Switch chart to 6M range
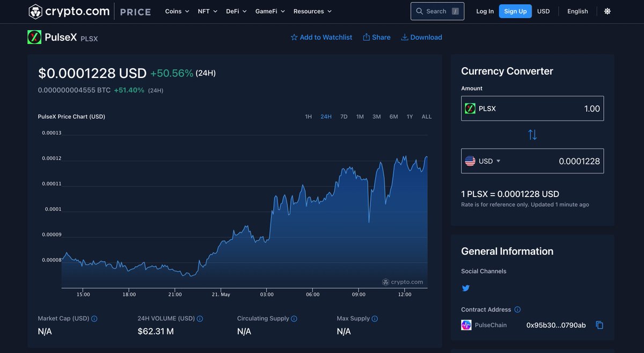Image resolution: width=644 pixels, height=353 pixels. tap(394, 117)
